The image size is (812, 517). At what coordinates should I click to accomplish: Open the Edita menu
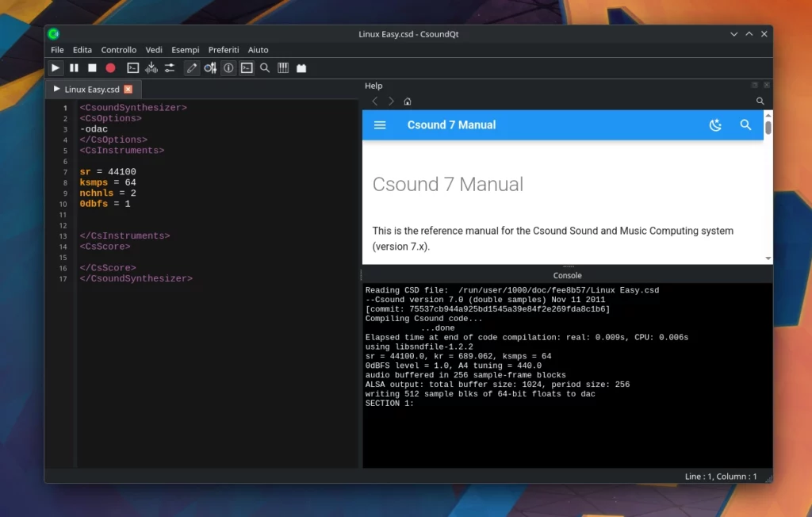(x=82, y=50)
